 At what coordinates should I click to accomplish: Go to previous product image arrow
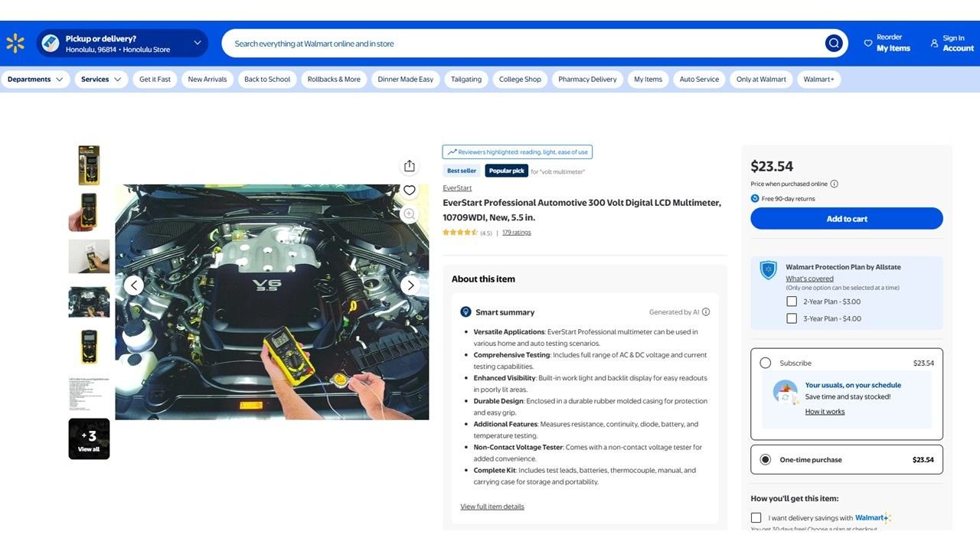pos(134,285)
